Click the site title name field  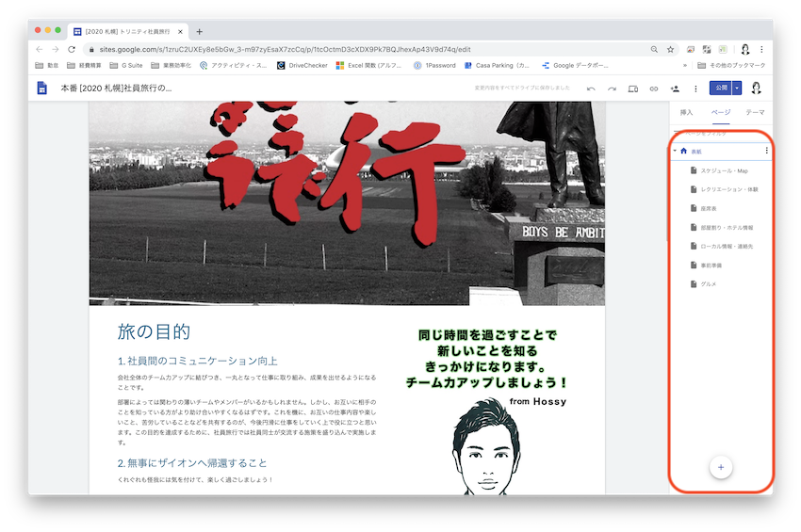[x=116, y=89]
